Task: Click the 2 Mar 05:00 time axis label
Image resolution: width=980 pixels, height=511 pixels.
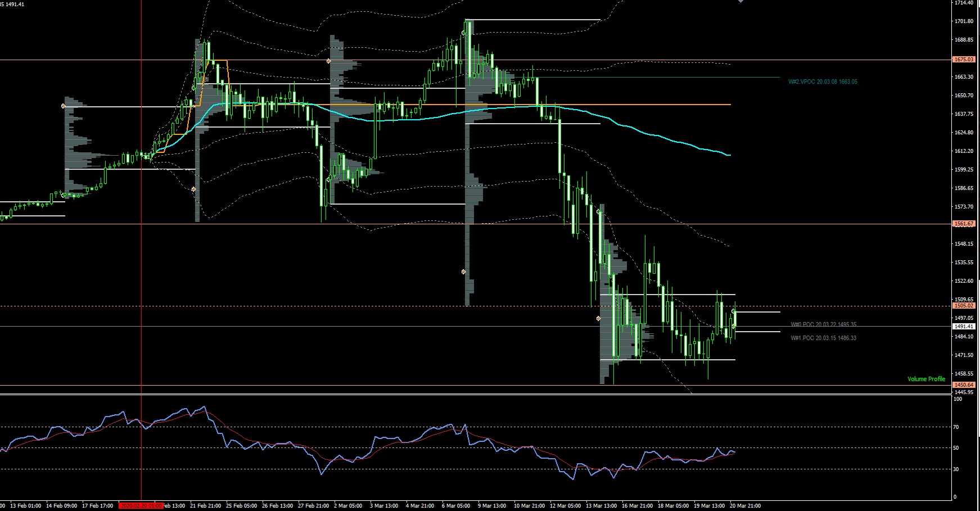Action: [348, 505]
